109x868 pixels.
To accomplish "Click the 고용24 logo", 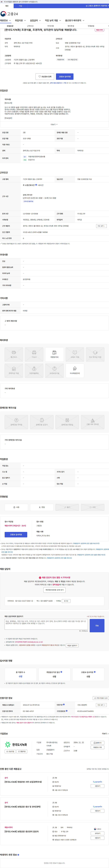I will (9, 14).
